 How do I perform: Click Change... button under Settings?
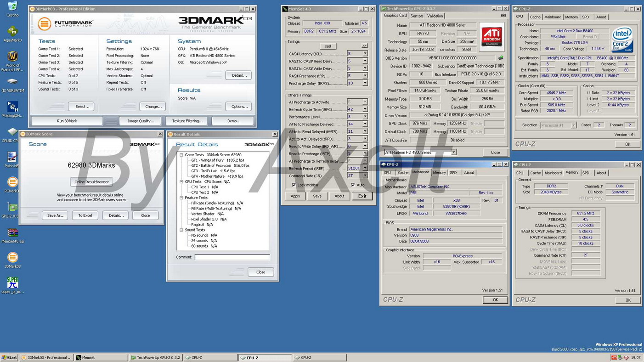click(x=153, y=107)
